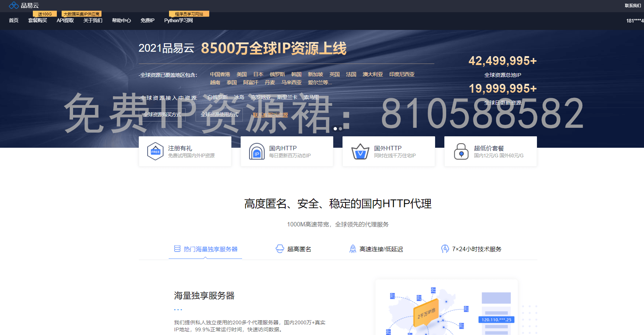Open the Python学习网 link
This screenshot has width=644, height=335.
[179, 20]
